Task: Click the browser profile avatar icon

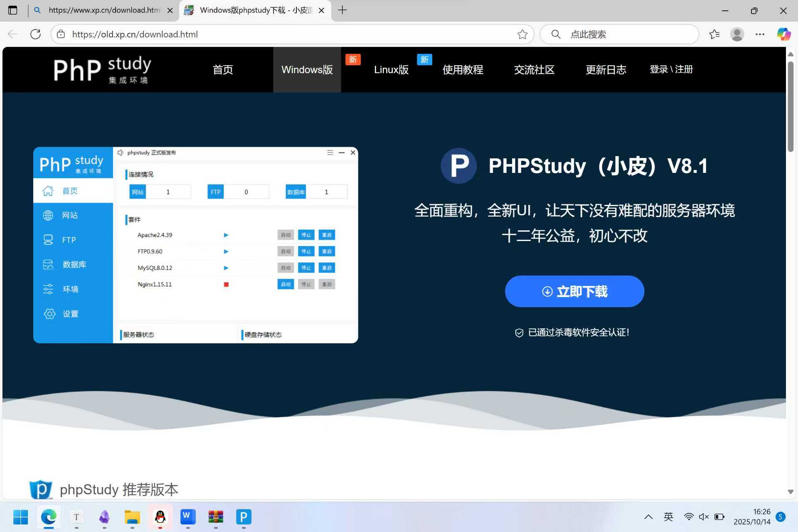Action: pyautogui.click(x=737, y=34)
